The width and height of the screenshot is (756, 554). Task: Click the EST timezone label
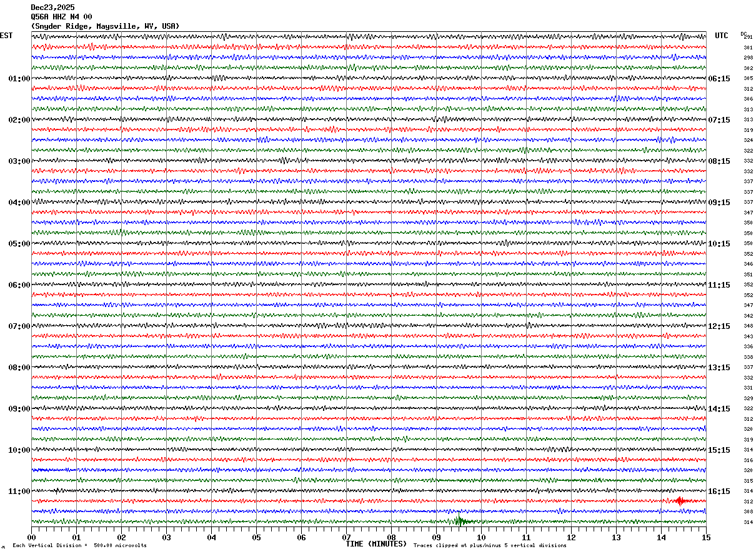click(x=6, y=36)
